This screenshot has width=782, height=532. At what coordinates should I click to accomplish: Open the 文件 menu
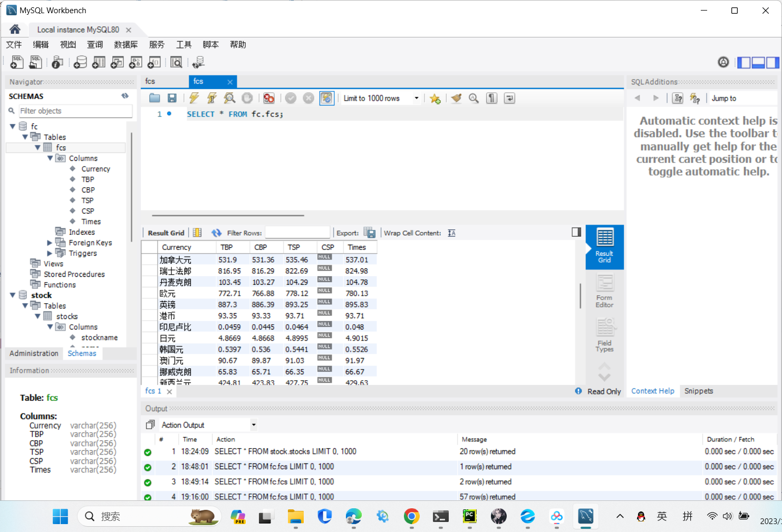click(x=14, y=44)
